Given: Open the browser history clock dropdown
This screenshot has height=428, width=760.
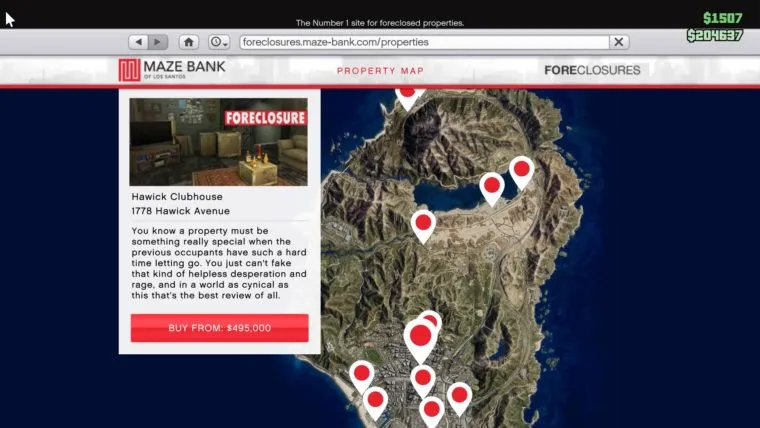Looking at the screenshot, I should pyautogui.click(x=219, y=42).
